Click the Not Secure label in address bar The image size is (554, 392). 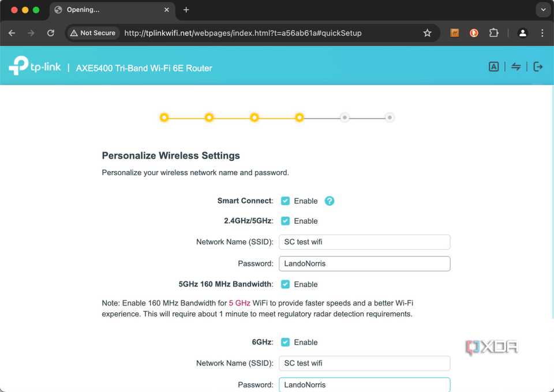pos(92,33)
